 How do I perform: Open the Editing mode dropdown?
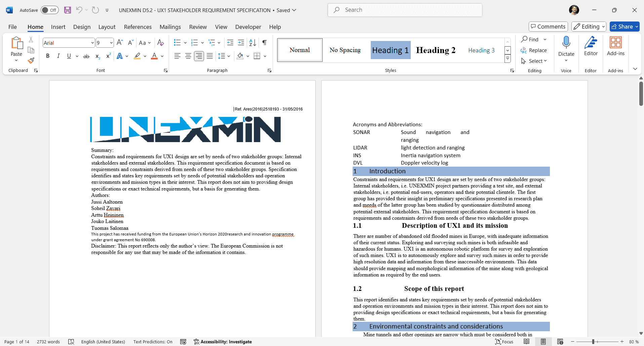tap(589, 27)
